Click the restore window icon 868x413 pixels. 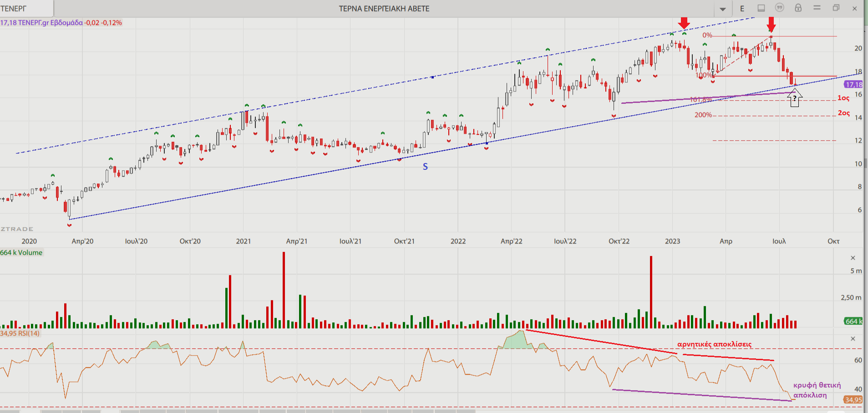tap(836, 8)
